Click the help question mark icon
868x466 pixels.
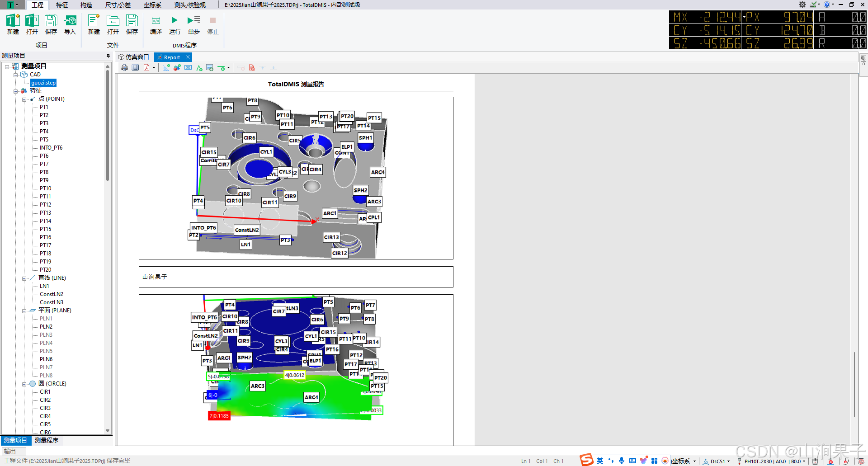tap(826, 5)
